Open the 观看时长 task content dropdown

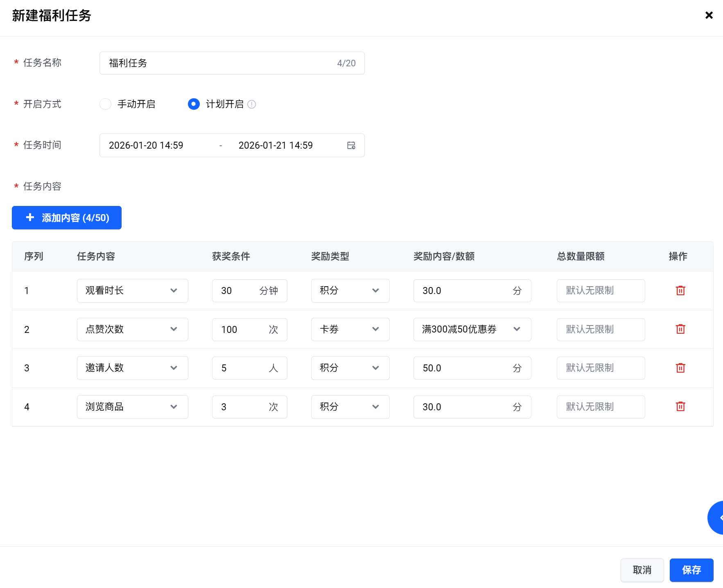pos(132,291)
